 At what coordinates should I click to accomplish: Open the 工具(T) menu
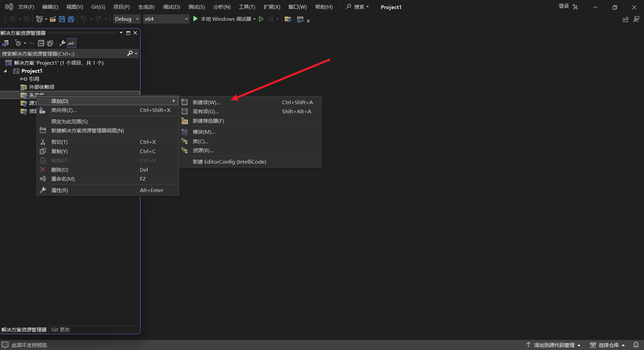[x=247, y=7]
